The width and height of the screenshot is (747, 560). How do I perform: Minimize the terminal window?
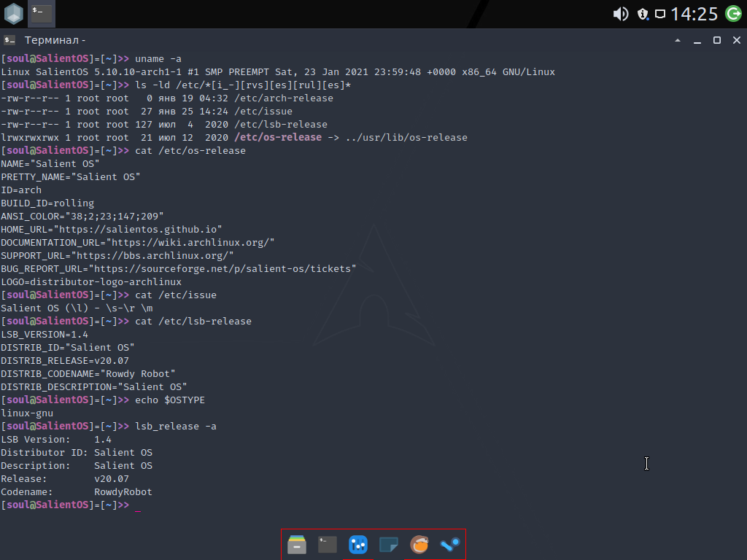(x=697, y=41)
